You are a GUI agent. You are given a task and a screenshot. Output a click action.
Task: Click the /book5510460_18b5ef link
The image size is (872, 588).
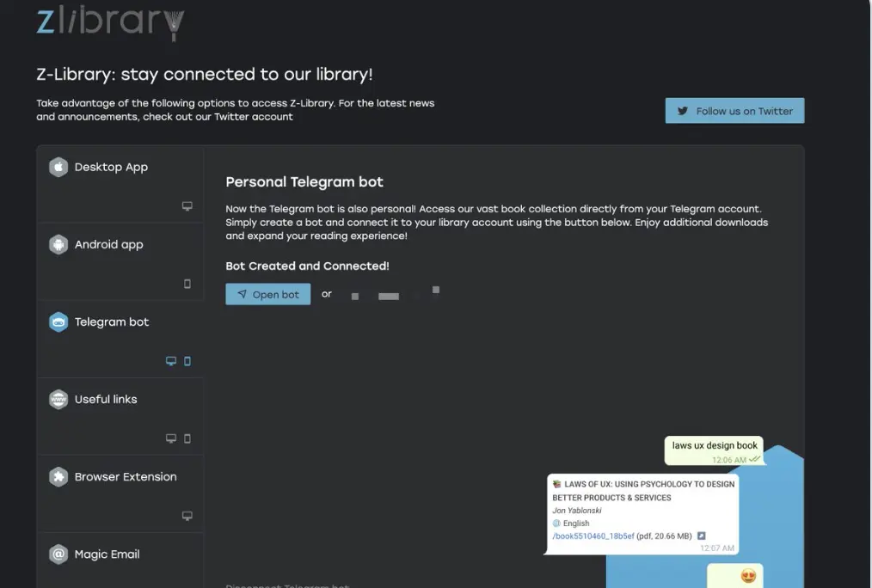coord(593,536)
